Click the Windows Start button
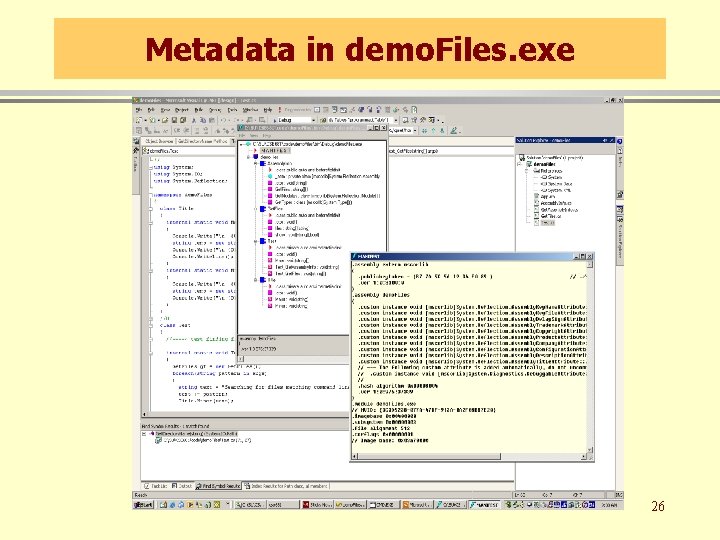 coord(143,505)
